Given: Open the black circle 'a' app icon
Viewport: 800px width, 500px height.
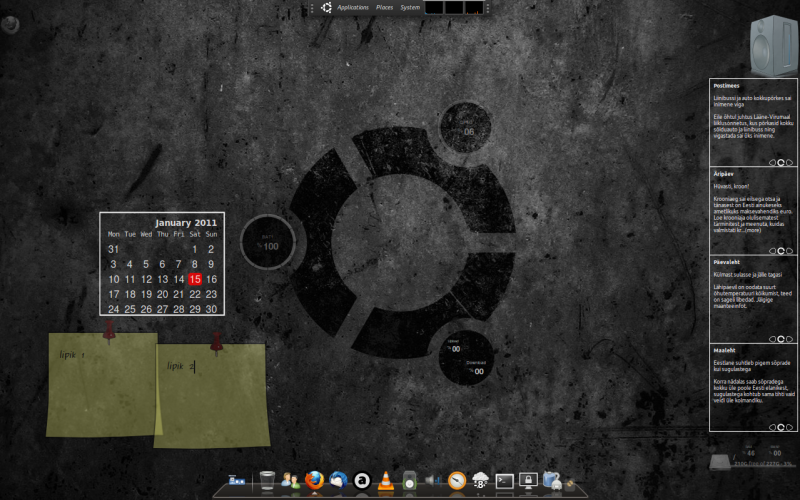Looking at the screenshot, I should [x=362, y=481].
